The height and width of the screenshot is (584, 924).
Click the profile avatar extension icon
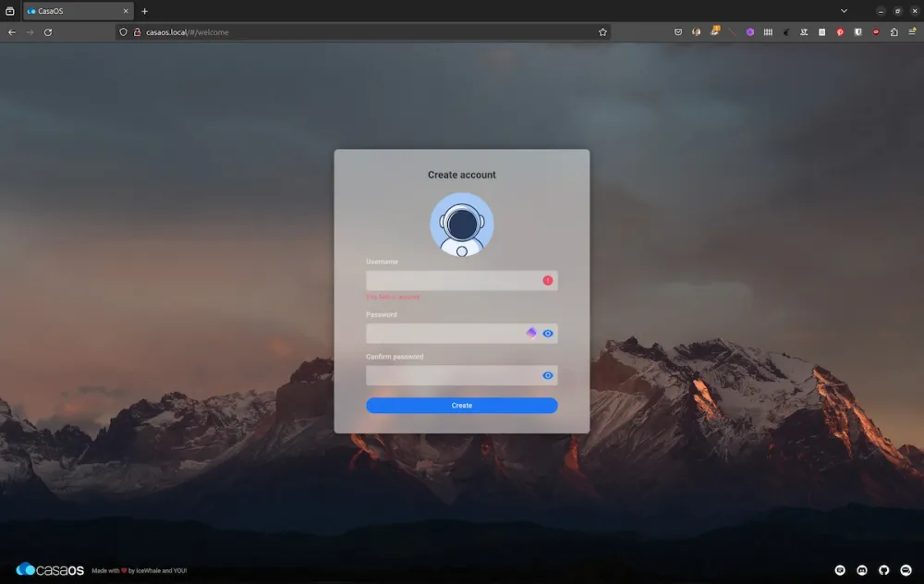696,32
